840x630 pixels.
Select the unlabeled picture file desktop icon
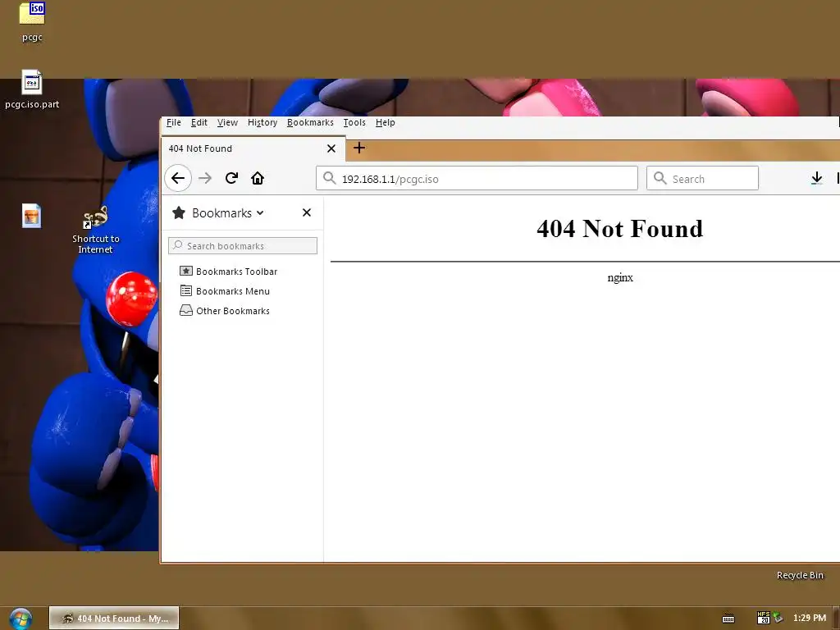click(x=32, y=216)
